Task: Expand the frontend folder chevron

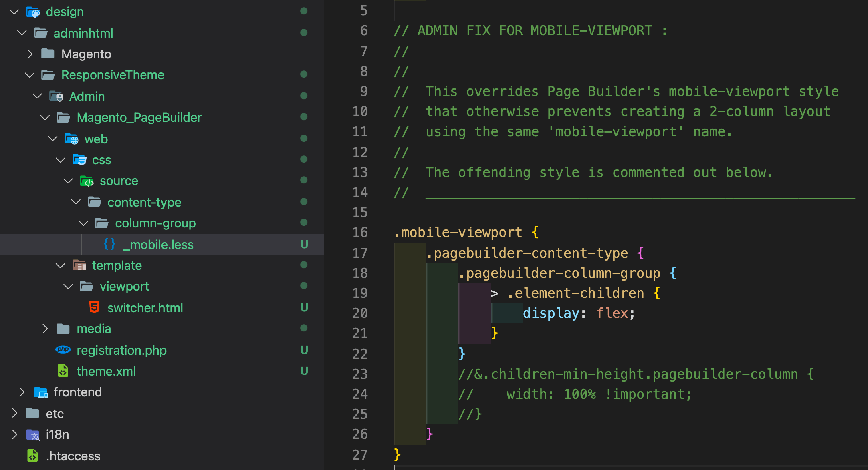Action: (x=22, y=392)
